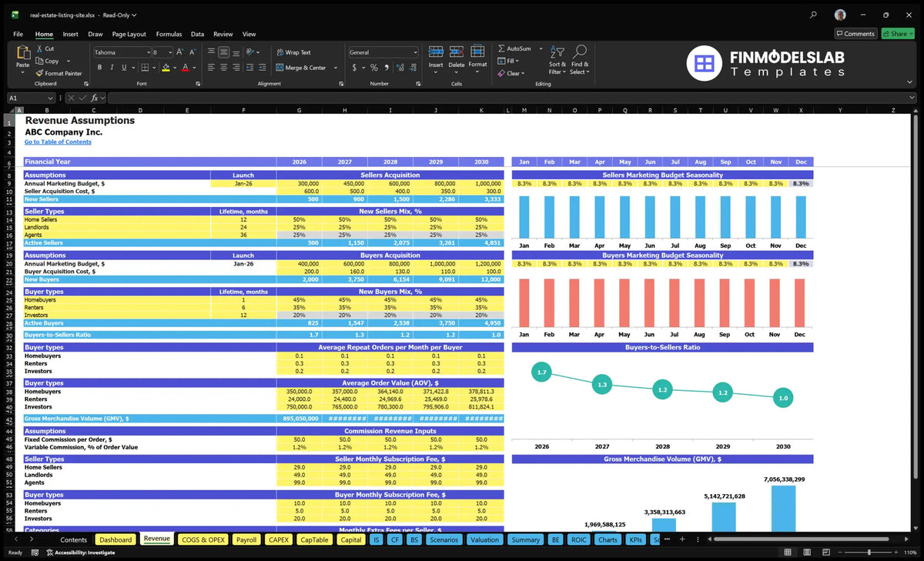Switch to the Dashboard sheet tab
Image resolution: width=924 pixels, height=561 pixels.
coord(116,539)
